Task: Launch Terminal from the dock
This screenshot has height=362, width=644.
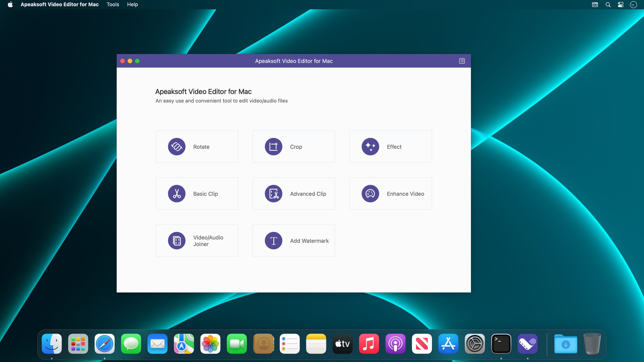Action: 501,344
